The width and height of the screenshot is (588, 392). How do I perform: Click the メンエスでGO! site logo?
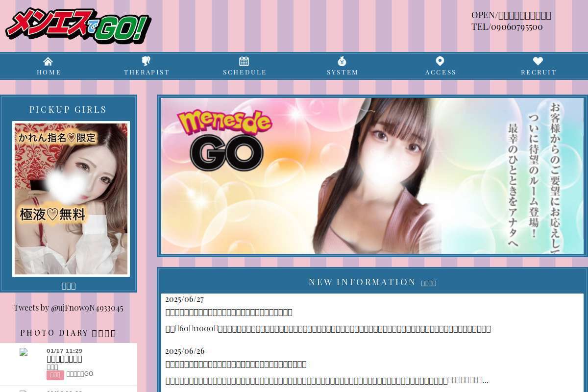[78, 26]
